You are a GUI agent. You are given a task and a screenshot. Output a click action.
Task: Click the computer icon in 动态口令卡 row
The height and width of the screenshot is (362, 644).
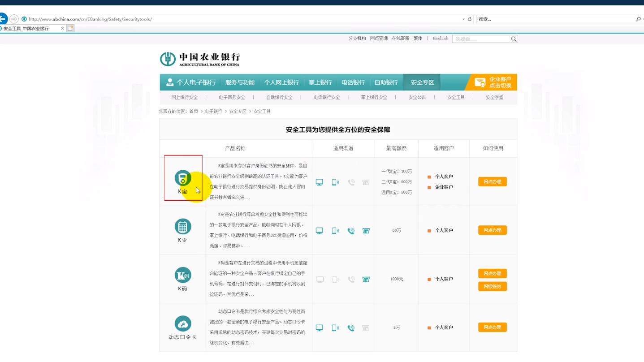tap(320, 328)
